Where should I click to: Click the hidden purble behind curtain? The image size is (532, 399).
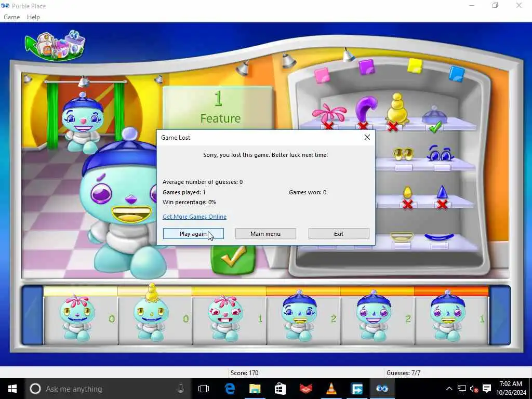83,122
